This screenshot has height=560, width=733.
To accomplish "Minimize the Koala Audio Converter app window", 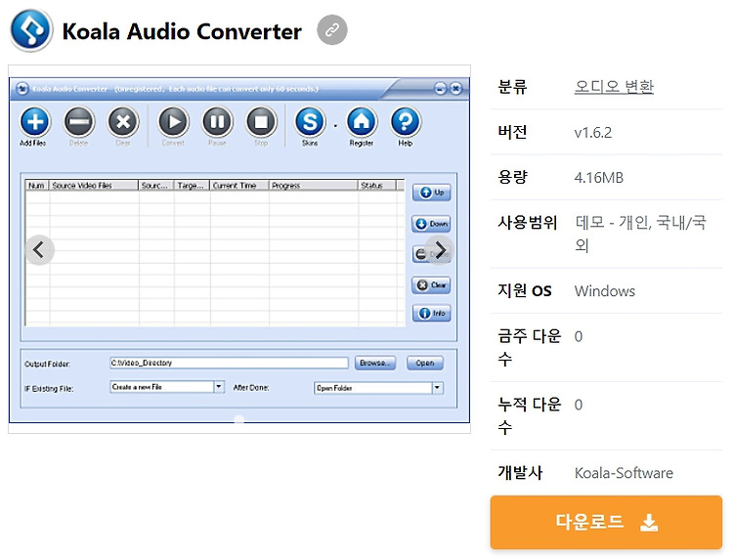I will pyautogui.click(x=440, y=88).
